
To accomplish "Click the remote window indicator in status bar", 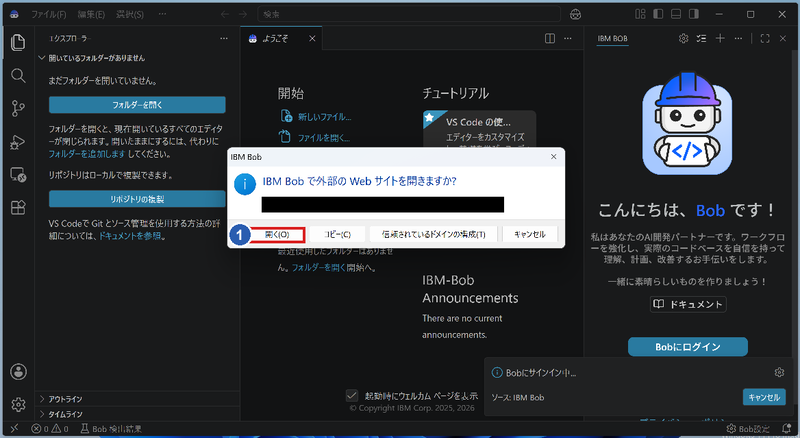I will coord(14,428).
